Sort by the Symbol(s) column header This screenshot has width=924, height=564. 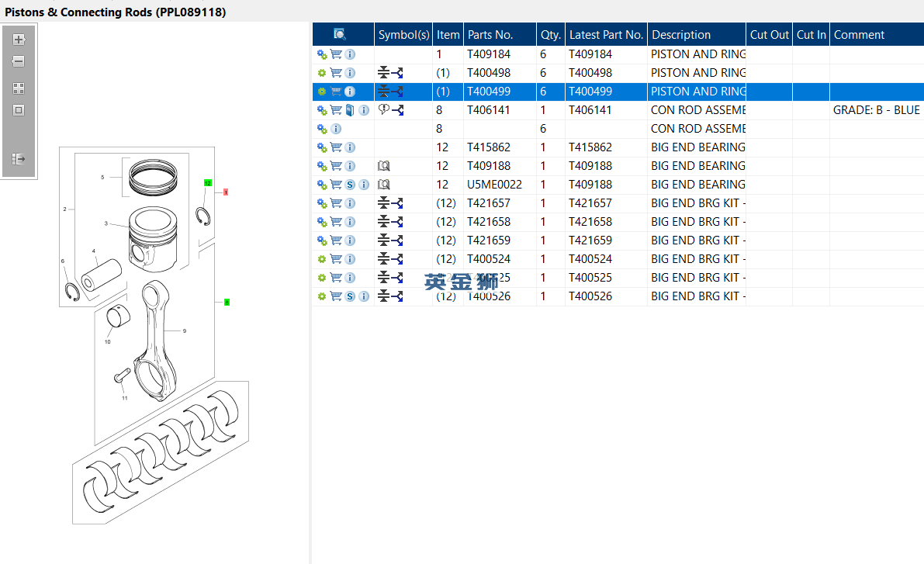click(403, 34)
